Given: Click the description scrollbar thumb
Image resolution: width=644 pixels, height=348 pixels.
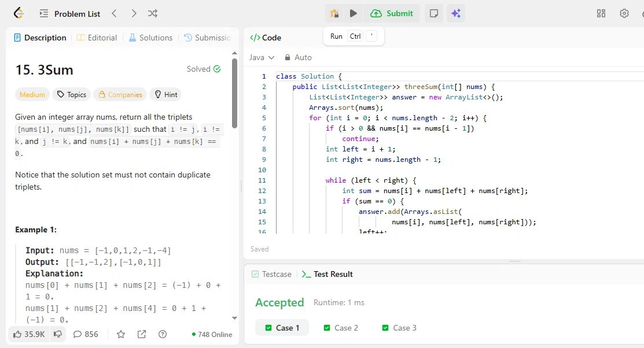Looking at the screenshot, I should pyautogui.click(x=234, y=94).
